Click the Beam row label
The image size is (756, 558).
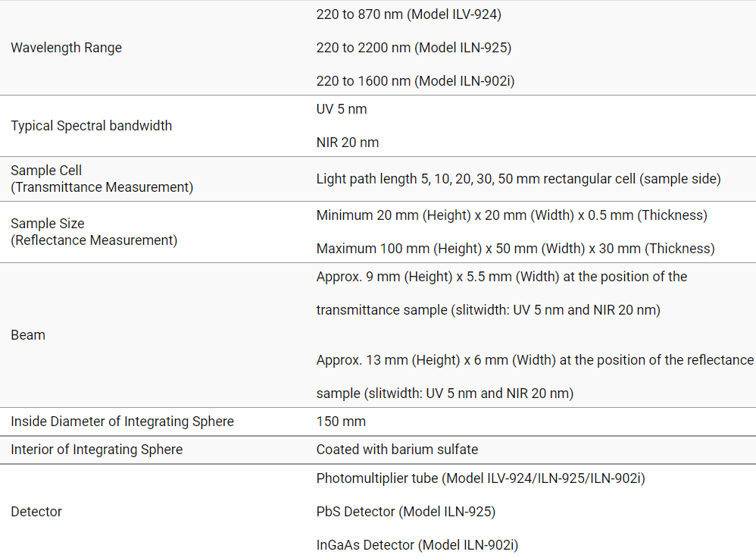[28, 335]
